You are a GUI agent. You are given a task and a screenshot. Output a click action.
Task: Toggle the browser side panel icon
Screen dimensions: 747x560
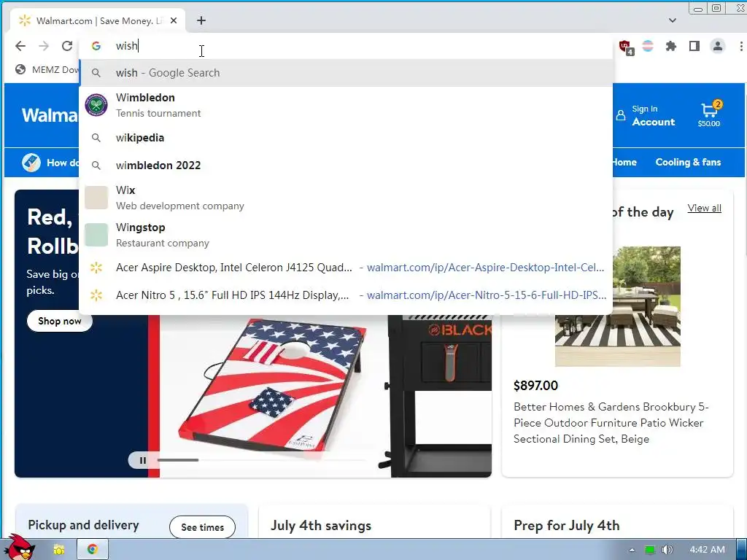click(694, 46)
